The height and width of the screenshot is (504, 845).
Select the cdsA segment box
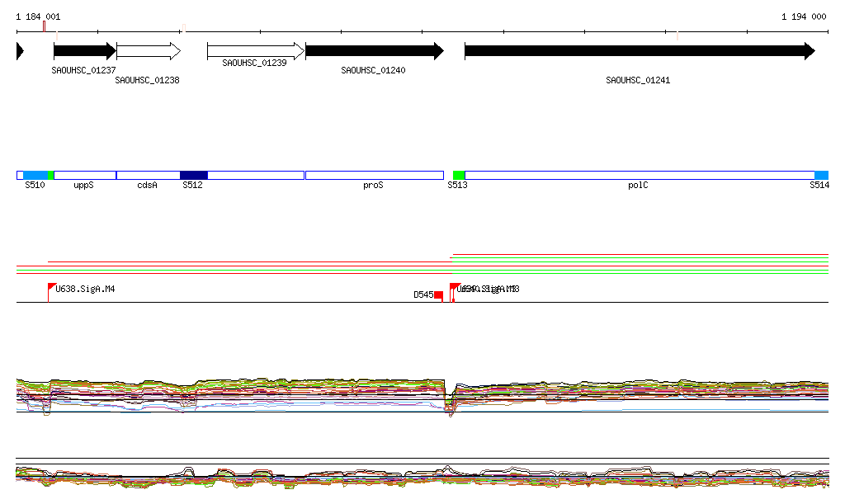pyautogui.click(x=148, y=175)
